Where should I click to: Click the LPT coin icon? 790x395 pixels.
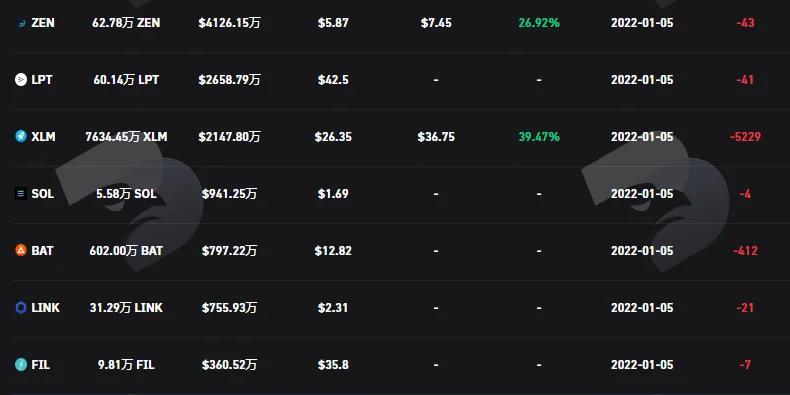tap(21, 80)
